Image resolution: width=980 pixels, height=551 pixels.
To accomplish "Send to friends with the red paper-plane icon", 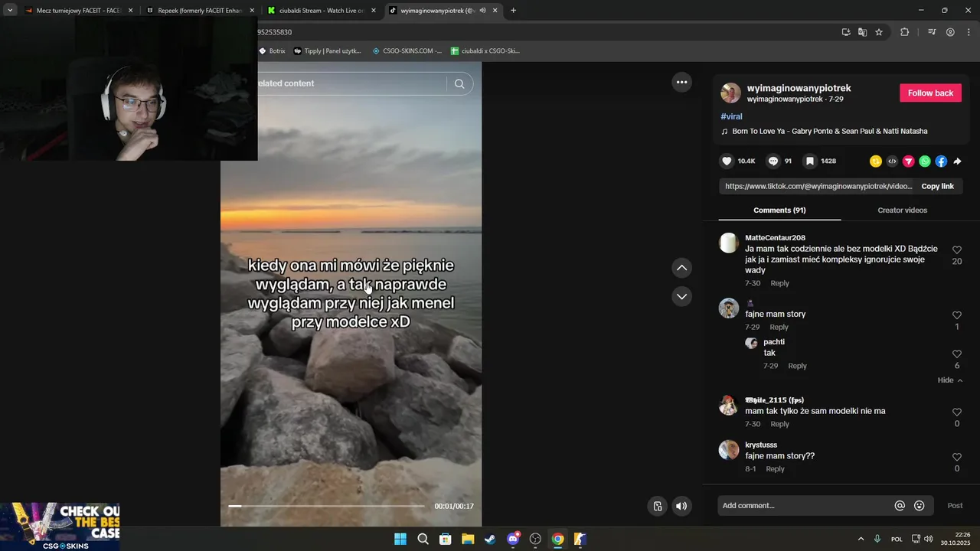I will pyautogui.click(x=909, y=161).
